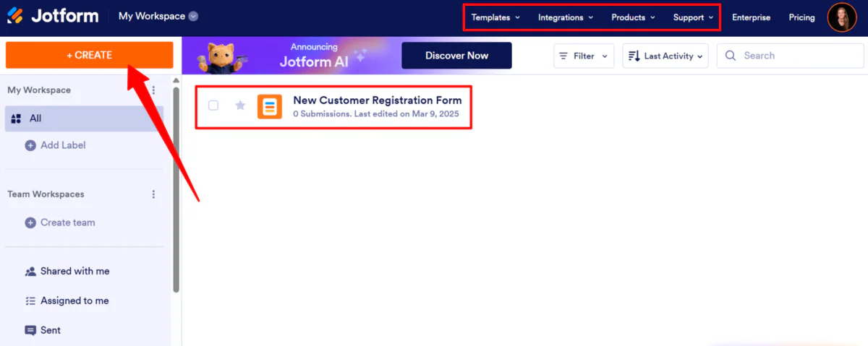868x346 pixels.
Task: Click the My Workspace sidebar heading
Action: [39, 90]
